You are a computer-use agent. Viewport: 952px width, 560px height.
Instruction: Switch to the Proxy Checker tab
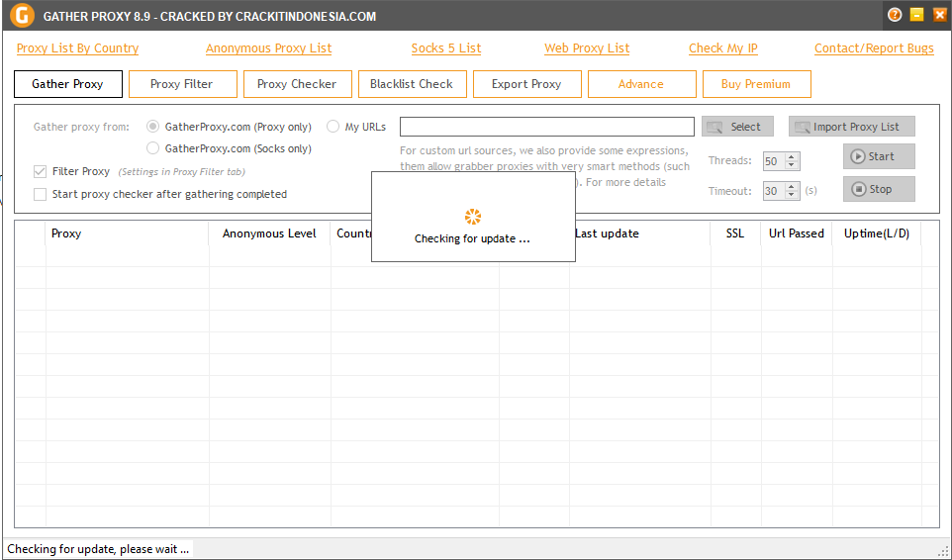[297, 84]
